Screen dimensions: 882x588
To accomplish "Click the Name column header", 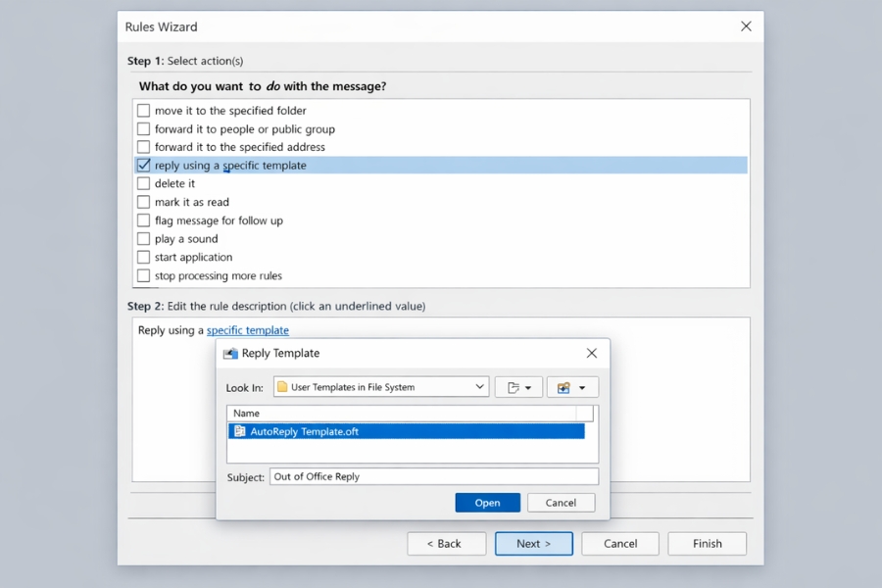I will pos(402,414).
